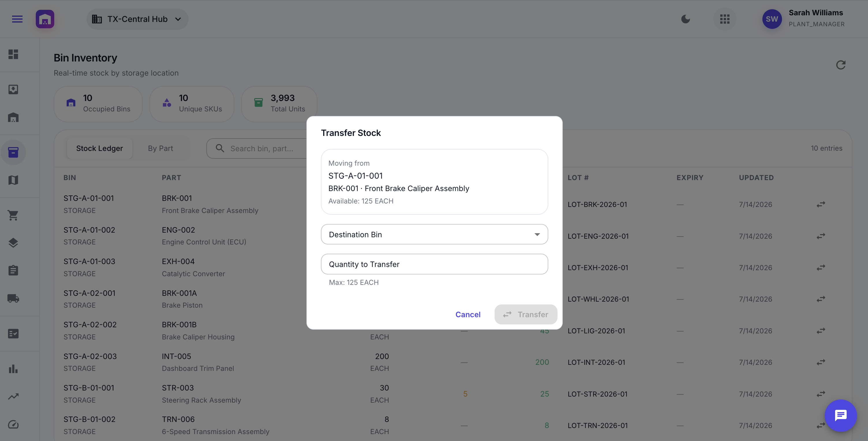
Task: Open Sarah Williams profile avatar
Action: [772, 19]
